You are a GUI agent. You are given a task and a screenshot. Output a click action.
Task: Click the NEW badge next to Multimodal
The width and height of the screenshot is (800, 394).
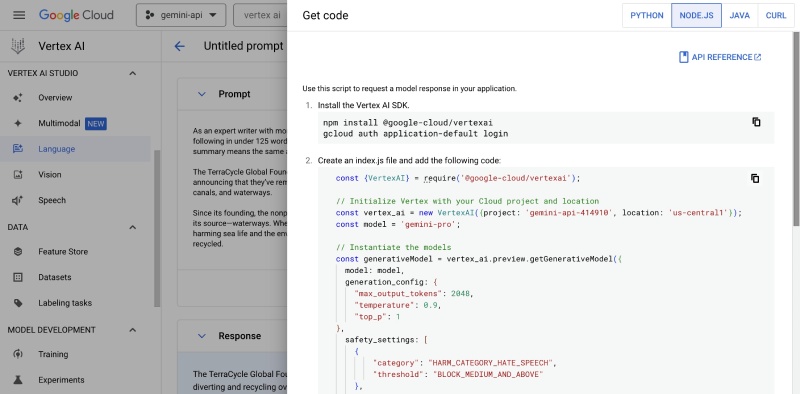[x=95, y=124]
